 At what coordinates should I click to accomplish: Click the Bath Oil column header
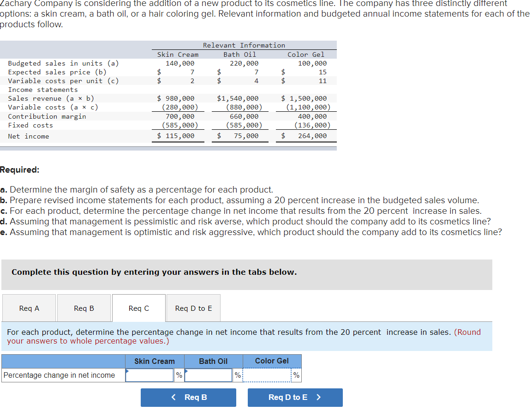[x=213, y=361]
